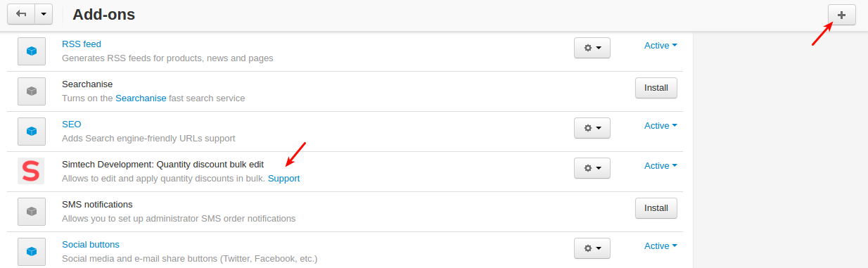Change the Active status of Social buttons
Image resolution: width=868 pixels, height=268 pixels.
660,246
